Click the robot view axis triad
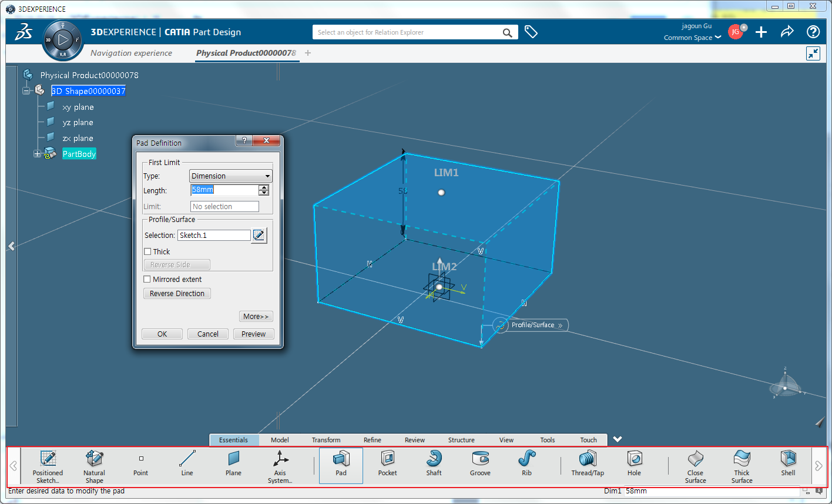This screenshot has height=504, width=832. pos(786,385)
